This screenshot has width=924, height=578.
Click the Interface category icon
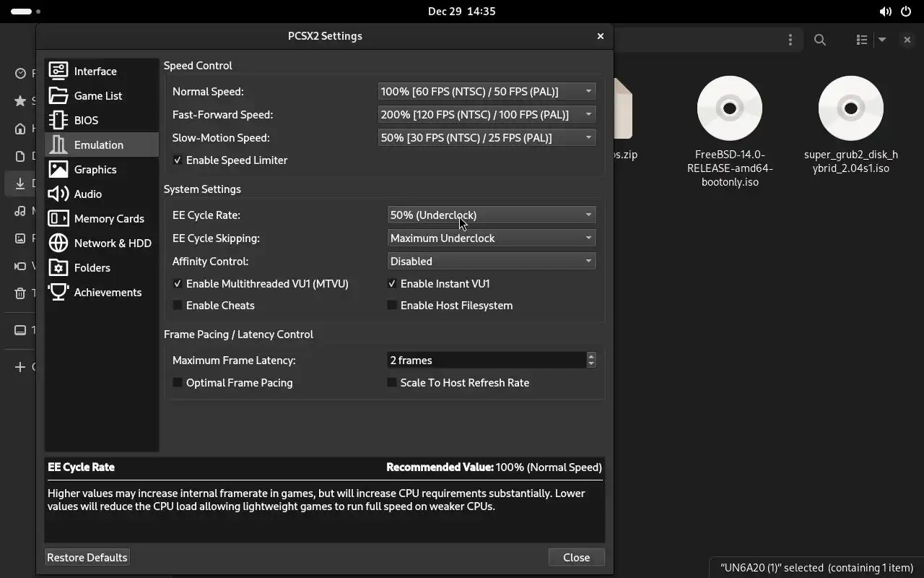[58, 71]
